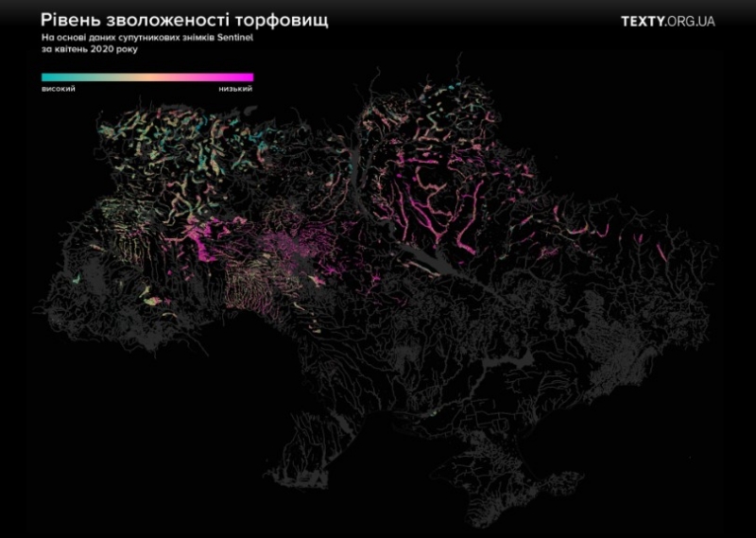Select the cyan end of legend gradient
The height and width of the screenshot is (538, 756).
pos(46,78)
